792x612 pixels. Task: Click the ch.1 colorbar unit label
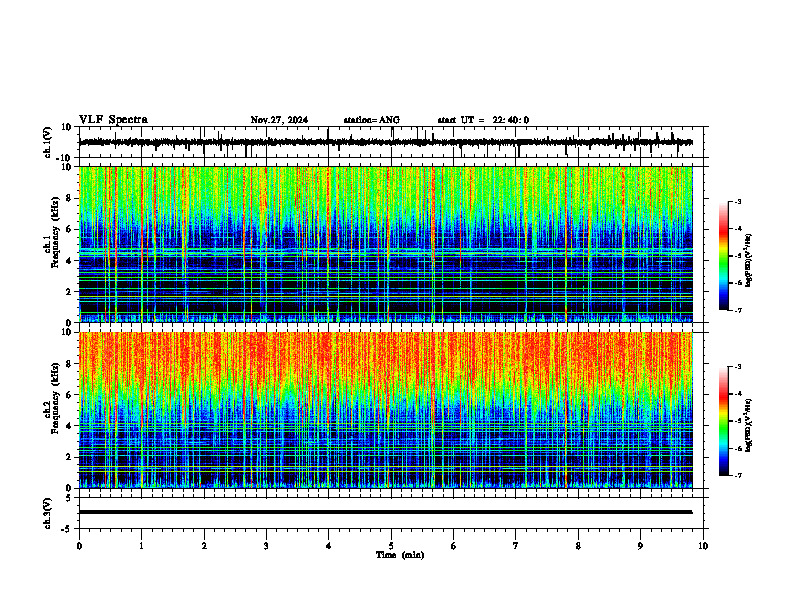coord(749,260)
